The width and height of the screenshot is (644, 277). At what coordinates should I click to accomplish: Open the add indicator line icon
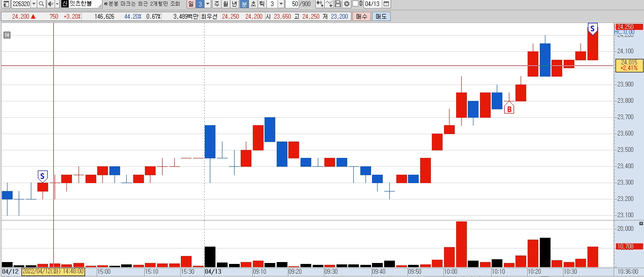tap(329, 4)
